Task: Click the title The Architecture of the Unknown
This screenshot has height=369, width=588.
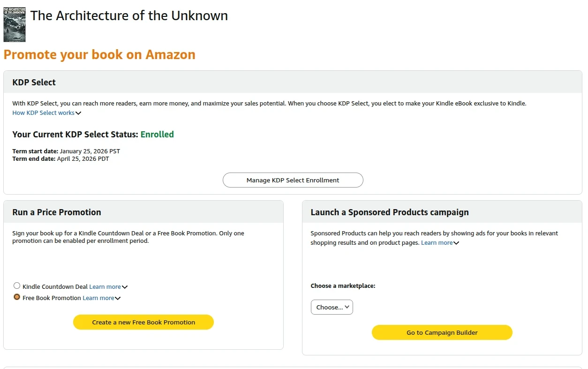Action: pos(129,15)
